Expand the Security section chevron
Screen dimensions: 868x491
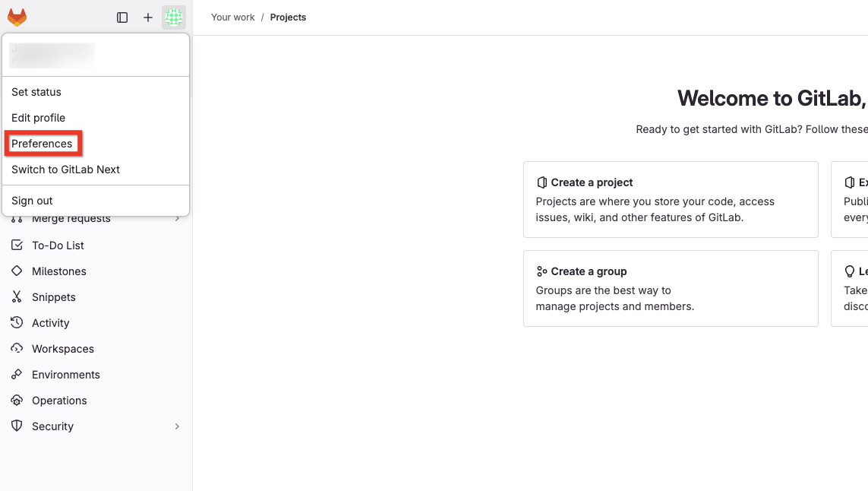177,426
